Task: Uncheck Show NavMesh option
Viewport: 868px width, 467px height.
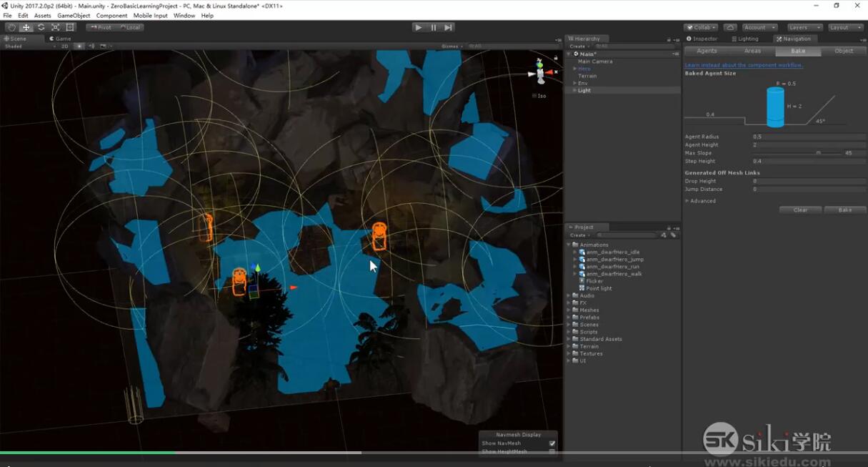Action: click(552, 443)
